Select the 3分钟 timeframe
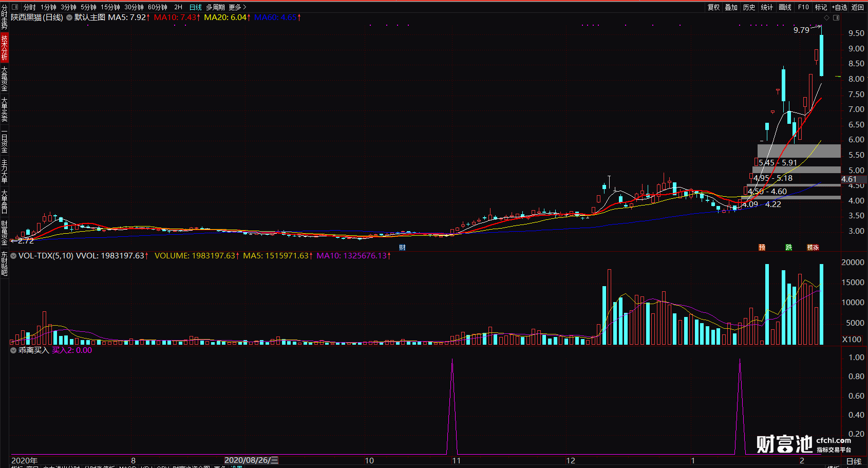Viewport: 868px width, 468px height. point(68,7)
